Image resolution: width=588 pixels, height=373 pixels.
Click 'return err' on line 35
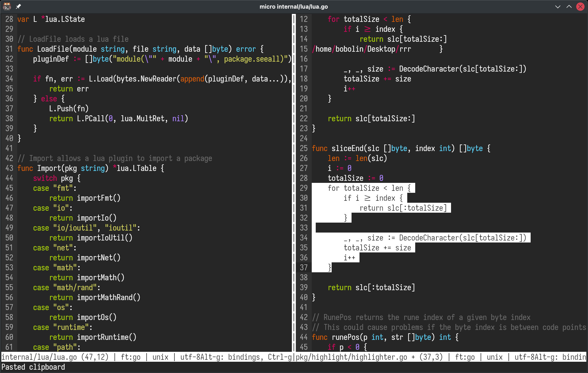(x=69, y=89)
